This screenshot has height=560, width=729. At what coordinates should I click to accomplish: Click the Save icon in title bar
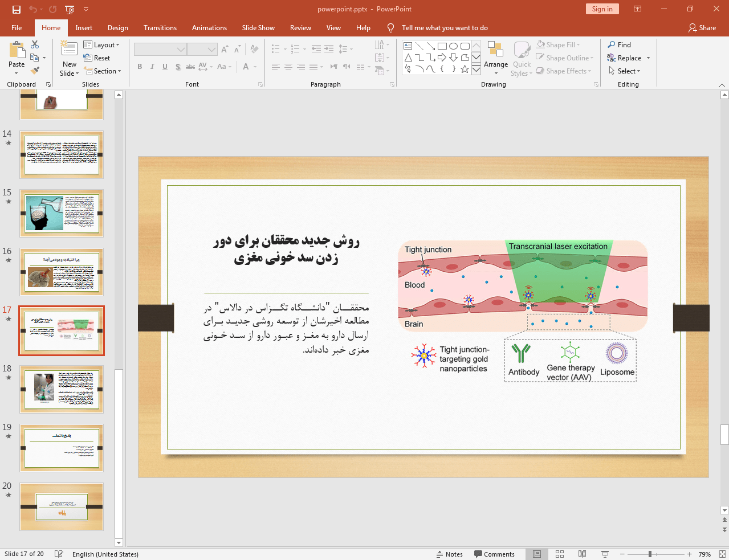point(16,9)
